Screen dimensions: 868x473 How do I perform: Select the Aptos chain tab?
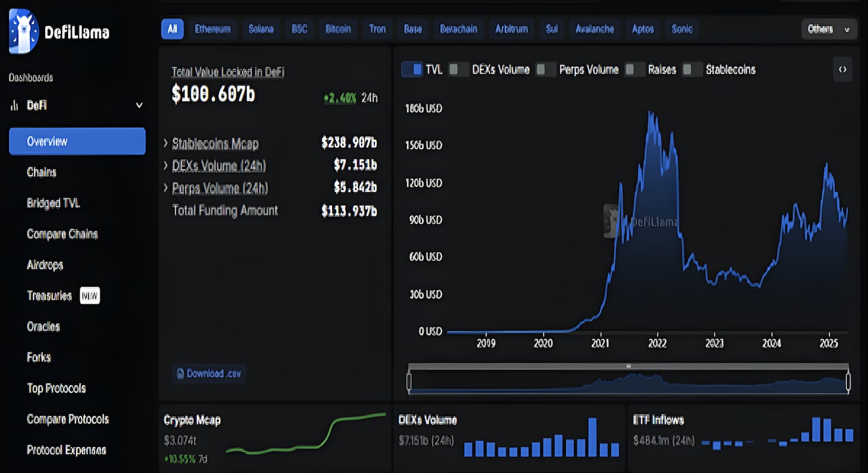(643, 29)
